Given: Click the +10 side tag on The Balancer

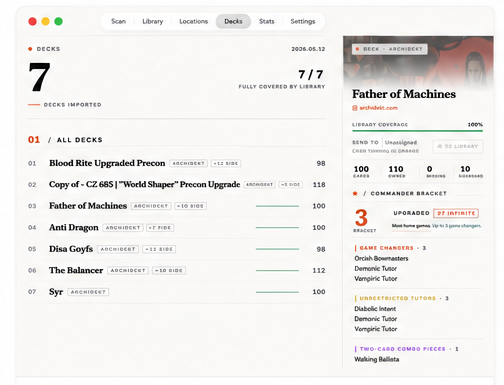Looking at the screenshot, I should (x=169, y=271).
